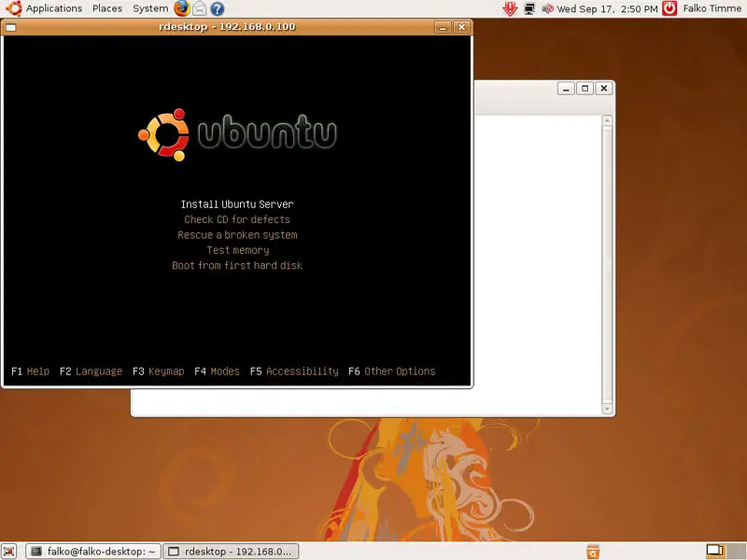Open the volume control icon
The height and width of the screenshot is (560, 747).
point(547,8)
